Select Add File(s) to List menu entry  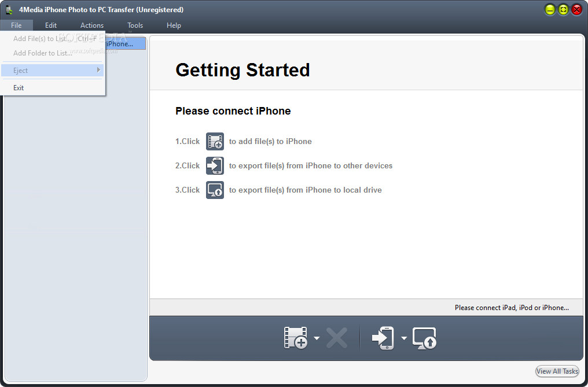[x=53, y=39]
